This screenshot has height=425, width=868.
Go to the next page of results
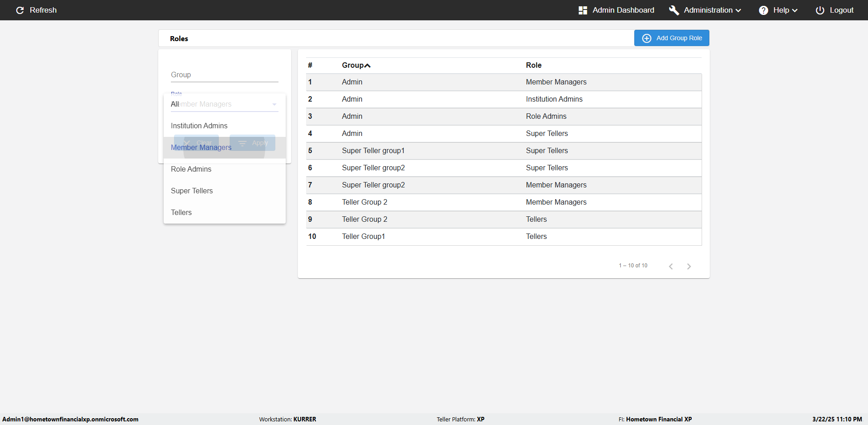689,266
